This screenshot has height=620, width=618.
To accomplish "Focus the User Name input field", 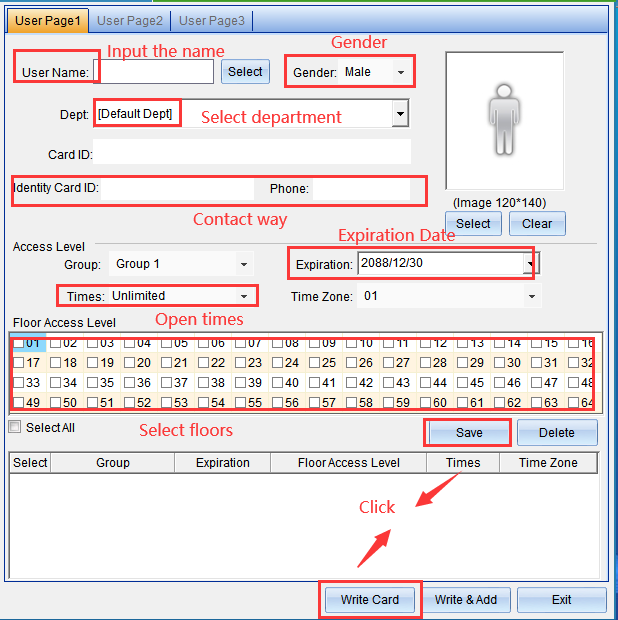I will coord(157,72).
